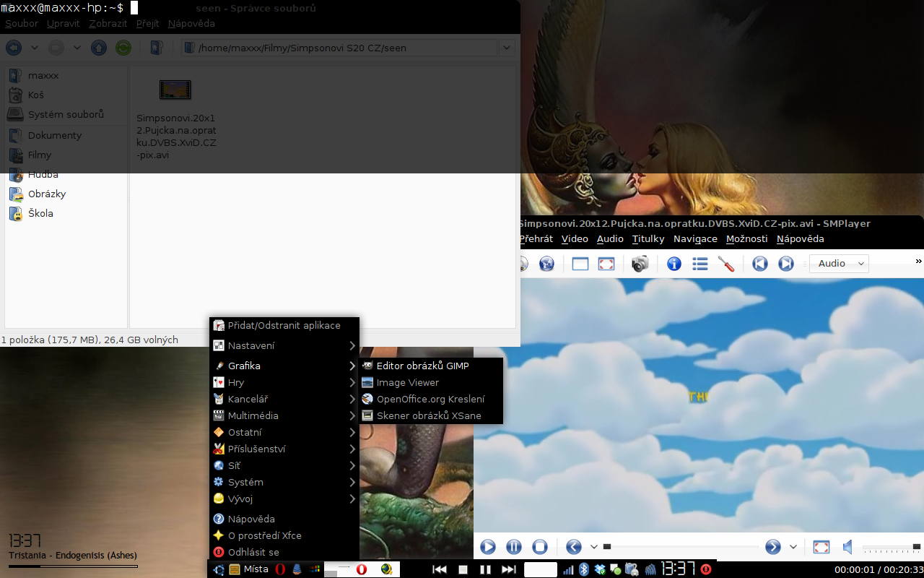Open the back history arrow dropdown

[34, 48]
